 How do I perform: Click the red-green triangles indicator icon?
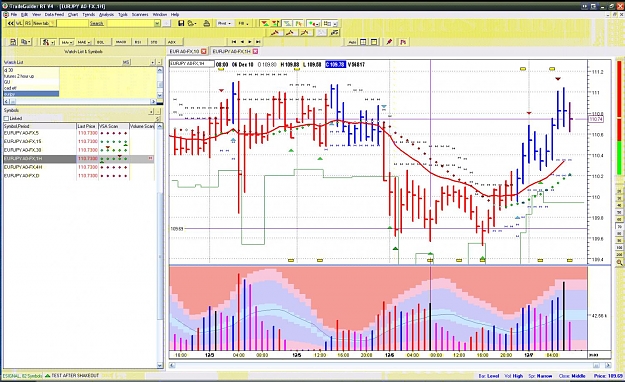coord(264,24)
